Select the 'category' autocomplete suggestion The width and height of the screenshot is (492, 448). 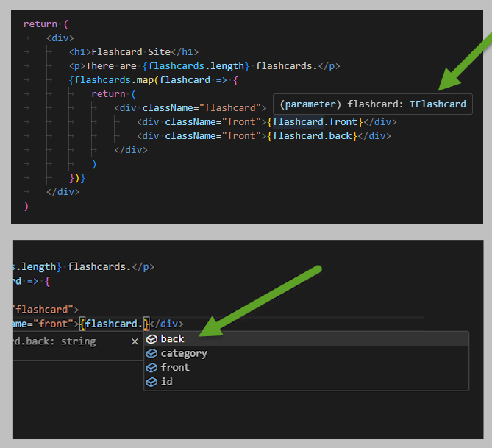(306, 353)
